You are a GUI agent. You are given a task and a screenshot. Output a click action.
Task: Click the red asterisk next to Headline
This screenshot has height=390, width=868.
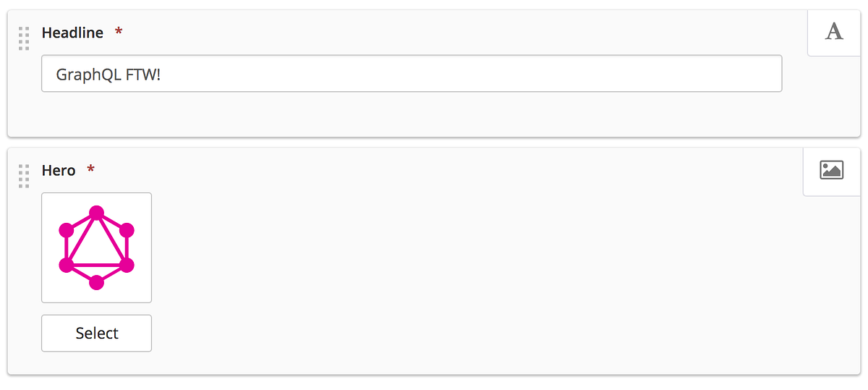coord(119,32)
